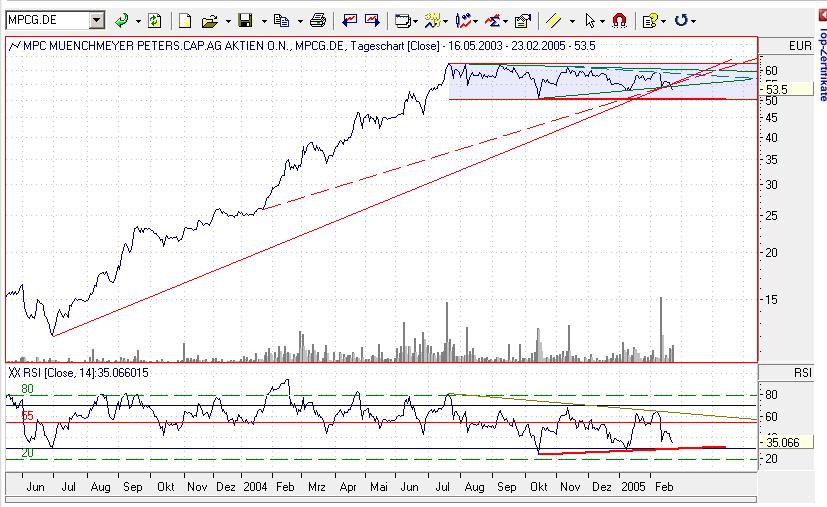Go to next chart with right arrow
Screen dimensions: 827x507
click(x=372, y=21)
